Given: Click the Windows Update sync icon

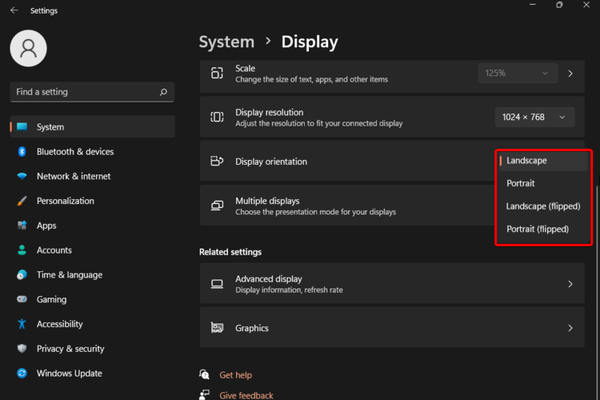Looking at the screenshot, I should [22, 373].
